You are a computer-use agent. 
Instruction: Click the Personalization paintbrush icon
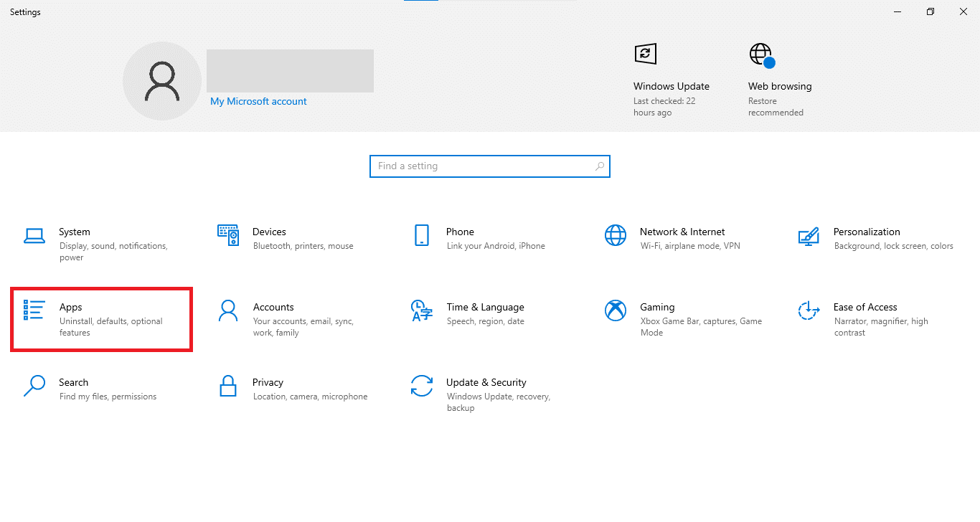pos(809,235)
